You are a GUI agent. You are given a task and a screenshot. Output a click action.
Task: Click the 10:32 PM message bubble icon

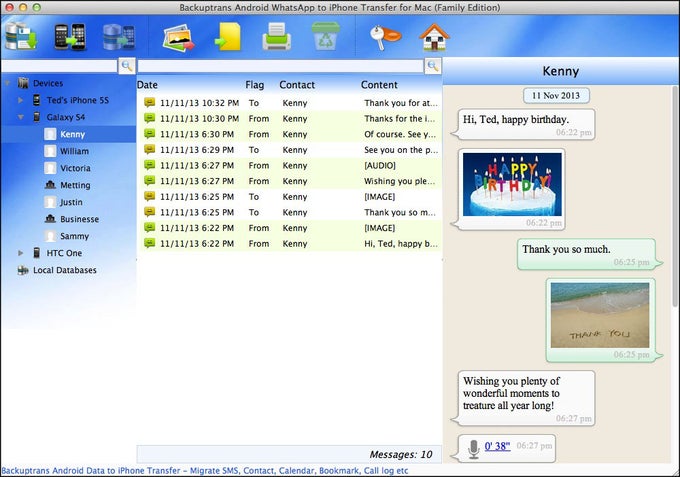click(x=150, y=103)
